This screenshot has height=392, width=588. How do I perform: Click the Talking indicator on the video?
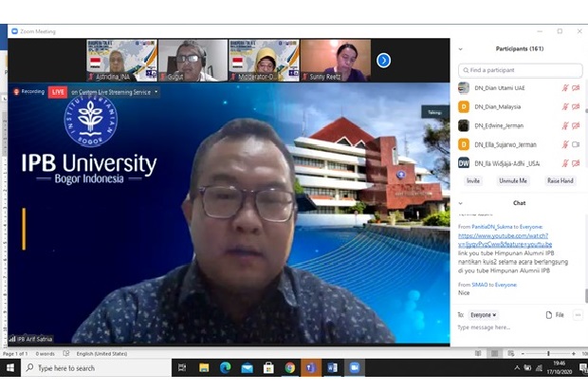click(x=435, y=112)
